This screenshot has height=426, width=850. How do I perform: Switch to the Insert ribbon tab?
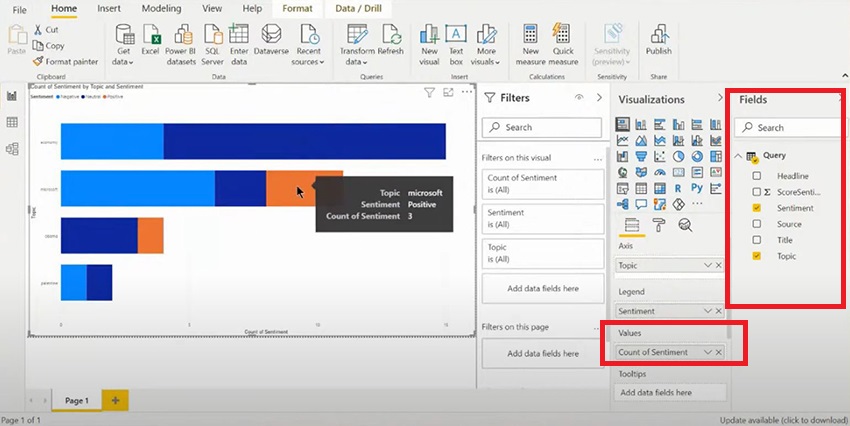coord(109,9)
